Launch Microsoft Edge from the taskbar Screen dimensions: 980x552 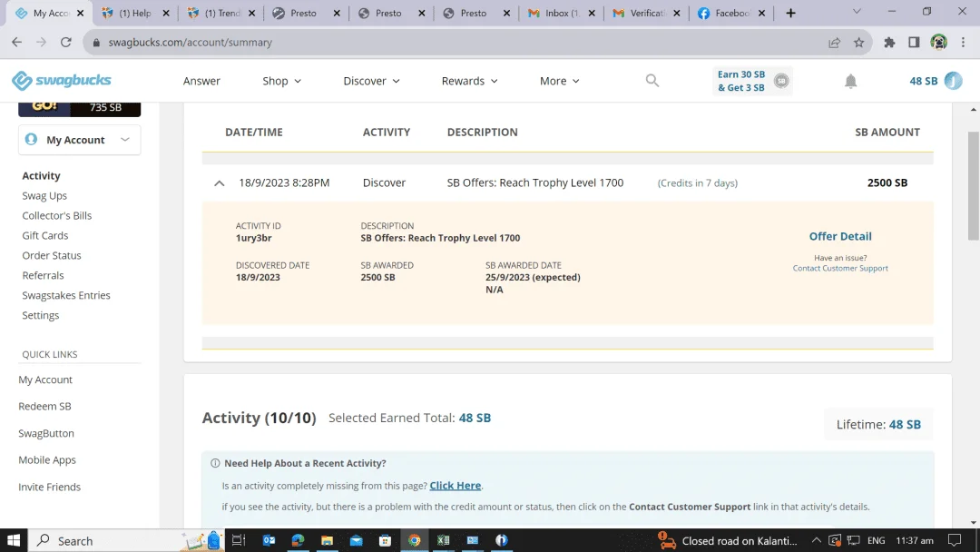pyautogui.click(x=299, y=541)
